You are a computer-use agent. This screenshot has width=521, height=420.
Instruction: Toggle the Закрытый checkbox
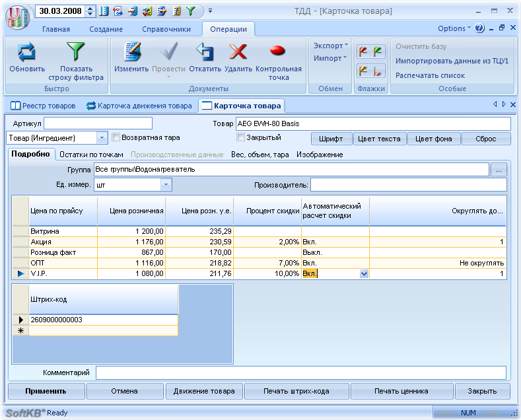[x=241, y=138]
